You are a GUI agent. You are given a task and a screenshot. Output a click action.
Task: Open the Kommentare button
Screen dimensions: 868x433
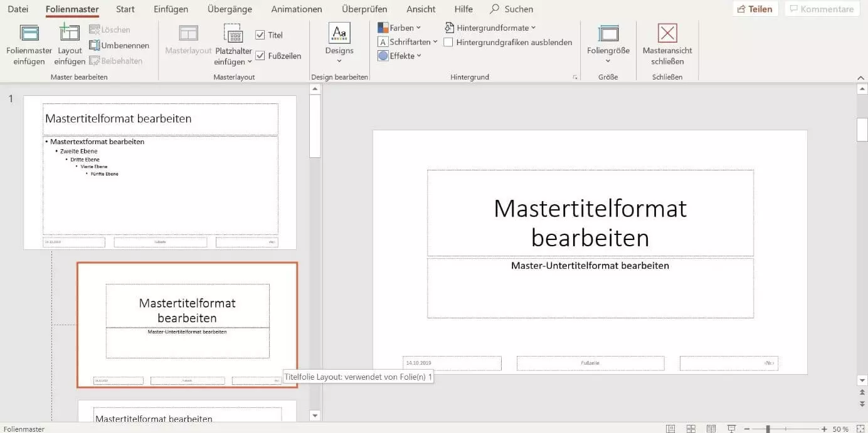(x=821, y=9)
